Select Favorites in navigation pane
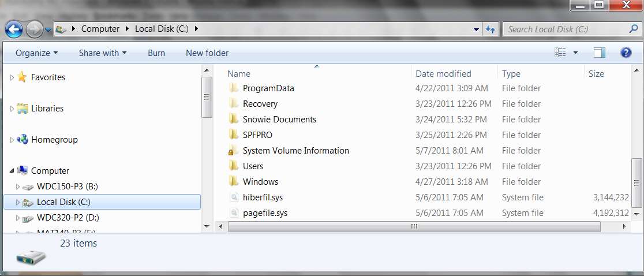Viewport: 644px width, 276px height. click(x=48, y=77)
